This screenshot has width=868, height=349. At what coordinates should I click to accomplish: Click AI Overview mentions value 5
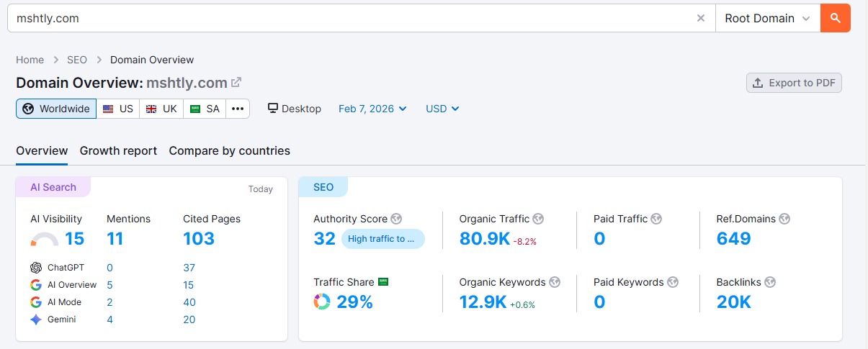click(x=109, y=285)
